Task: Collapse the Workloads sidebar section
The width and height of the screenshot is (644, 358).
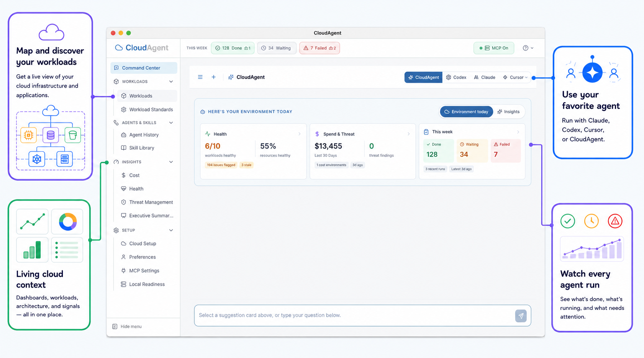Action: [x=171, y=82]
